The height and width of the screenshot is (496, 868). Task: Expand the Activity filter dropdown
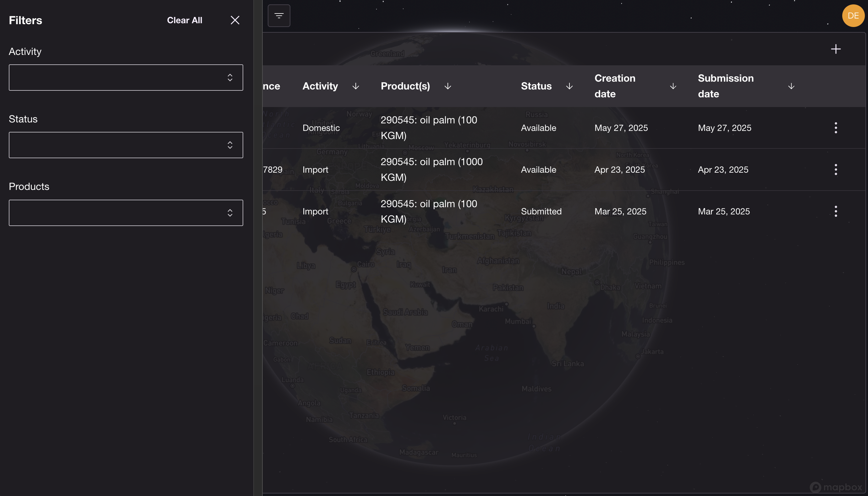(x=126, y=78)
